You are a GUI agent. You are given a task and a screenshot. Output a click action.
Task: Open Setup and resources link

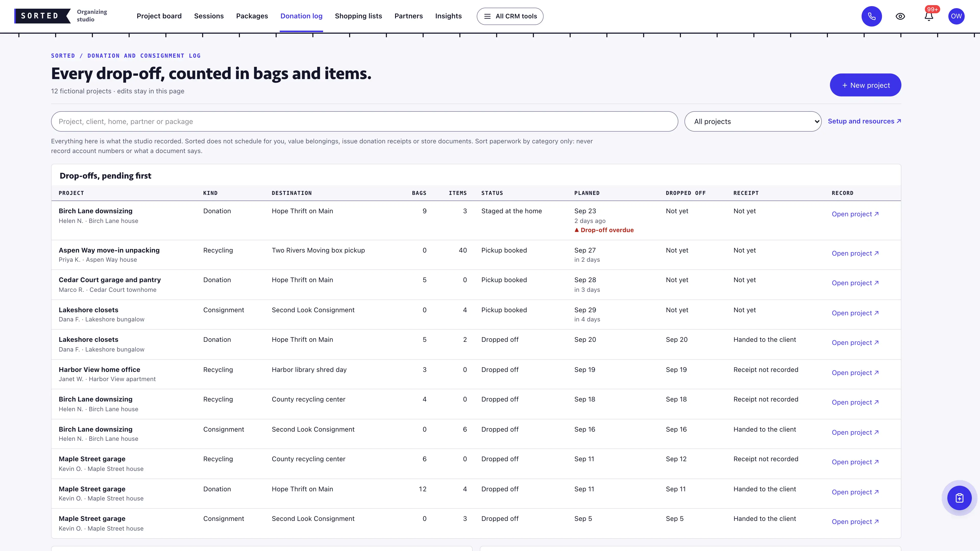point(864,121)
